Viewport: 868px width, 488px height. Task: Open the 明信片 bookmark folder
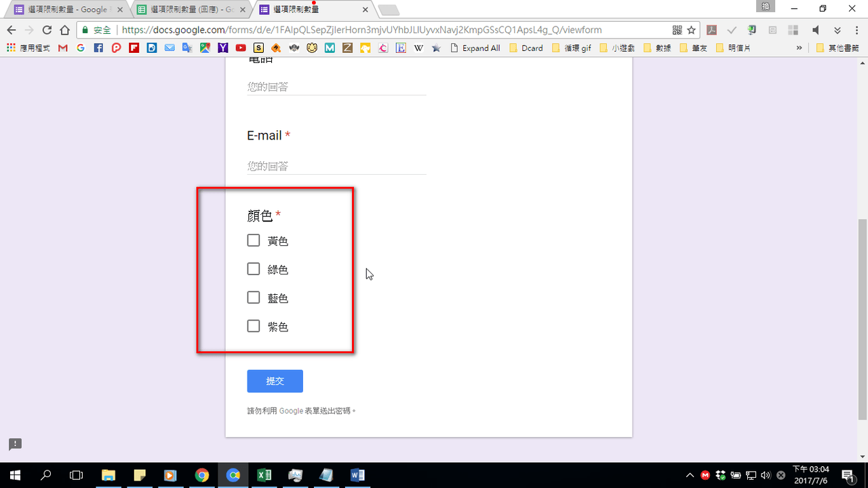pyautogui.click(x=732, y=48)
